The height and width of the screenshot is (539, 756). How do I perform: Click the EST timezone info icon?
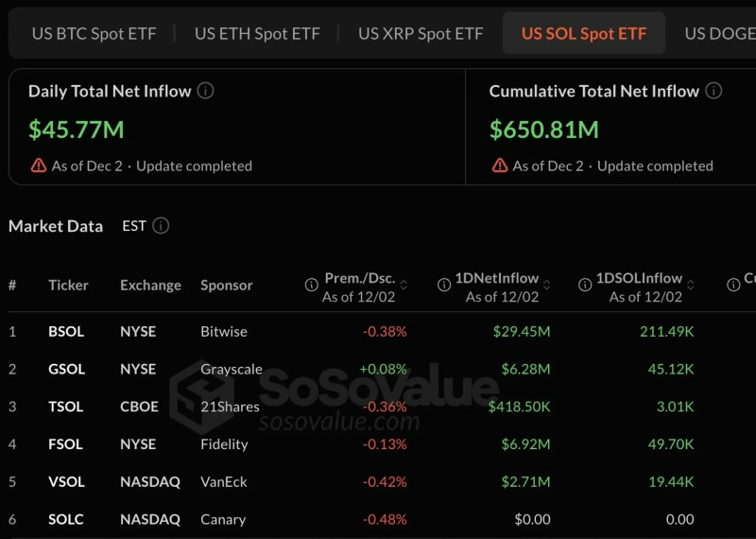161,226
